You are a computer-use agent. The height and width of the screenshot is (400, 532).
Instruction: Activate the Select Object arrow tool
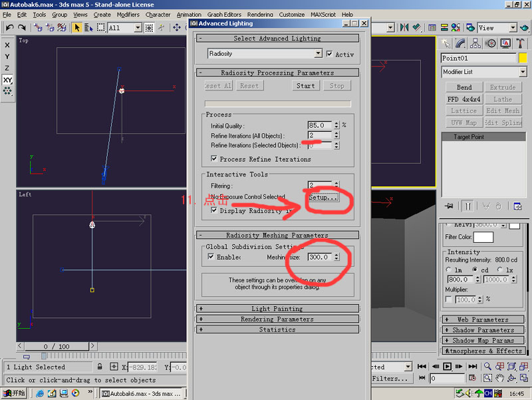coord(77,27)
